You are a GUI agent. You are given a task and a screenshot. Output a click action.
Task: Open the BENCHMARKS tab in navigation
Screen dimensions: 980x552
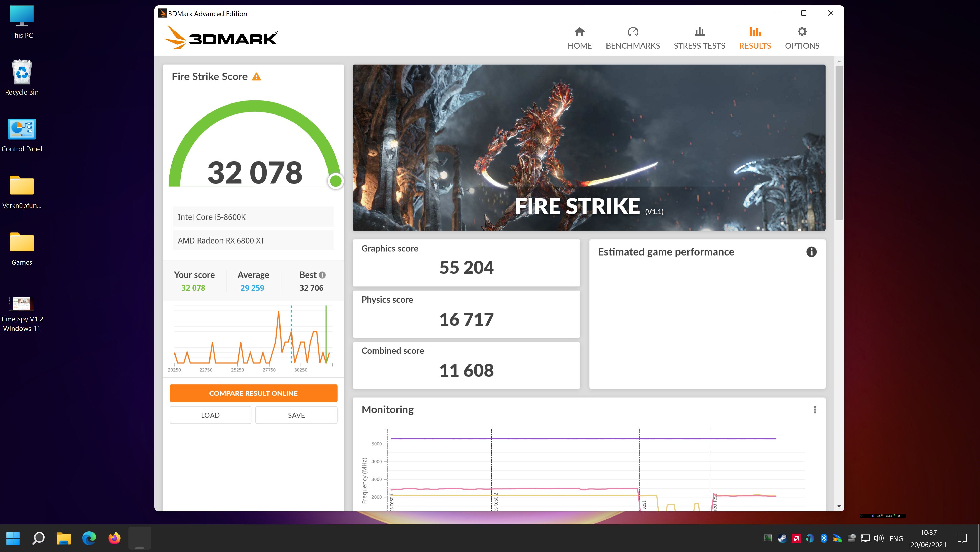(x=633, y=37)
